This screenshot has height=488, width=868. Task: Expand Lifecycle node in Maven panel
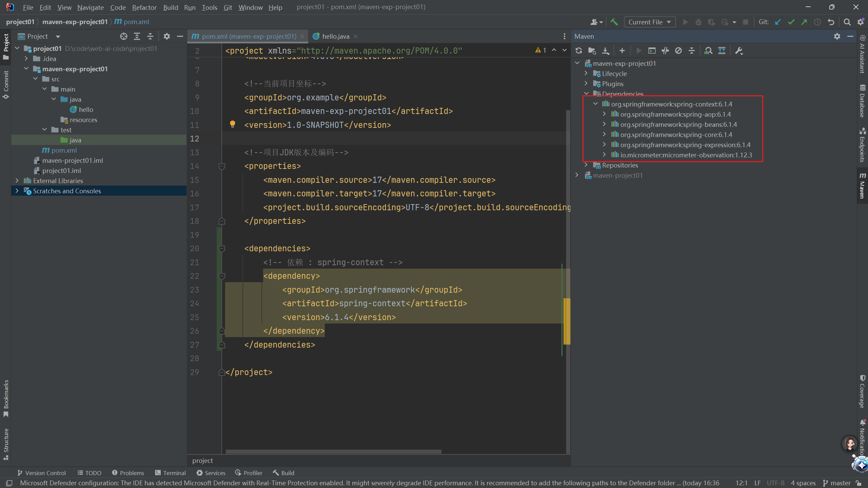click(x=586, y=73)
